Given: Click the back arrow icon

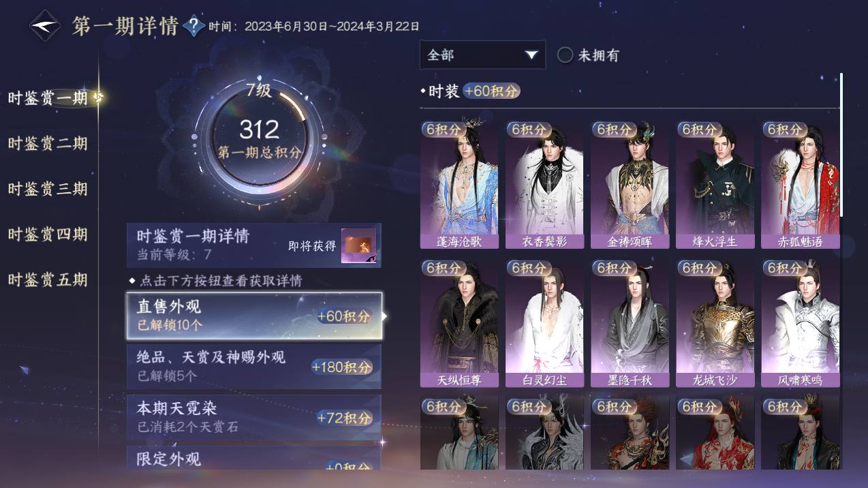Looking at the screenshot, I should [45, 26].
